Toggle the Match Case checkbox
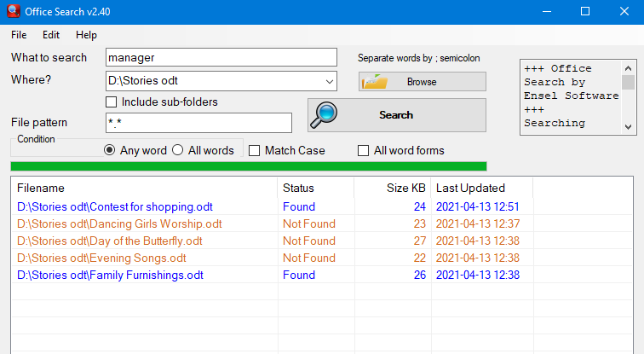 point(254,150)
